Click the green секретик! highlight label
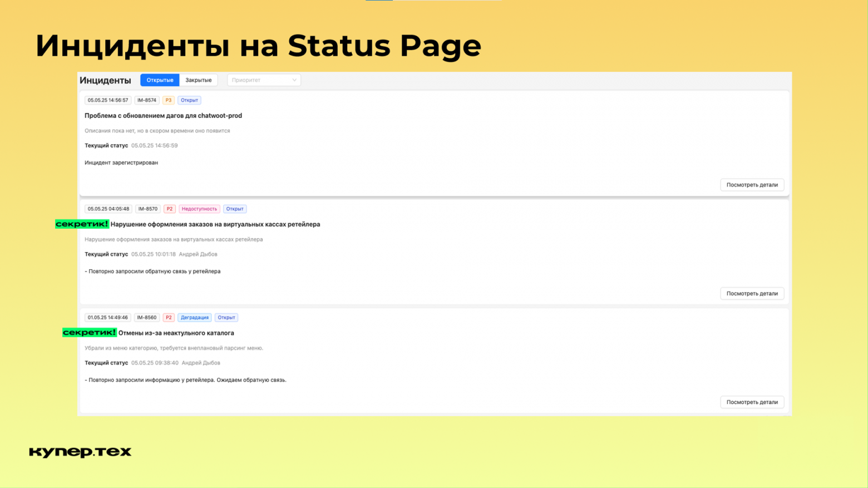The height and width of the screenshot is (488, 868). click(x=82, y=224)
